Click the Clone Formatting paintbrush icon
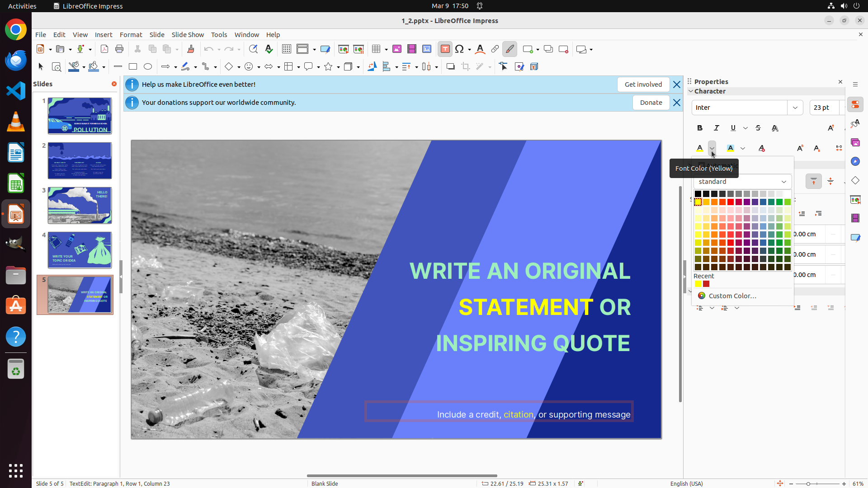This screenshot has height=488, width=868. [190, 49]
